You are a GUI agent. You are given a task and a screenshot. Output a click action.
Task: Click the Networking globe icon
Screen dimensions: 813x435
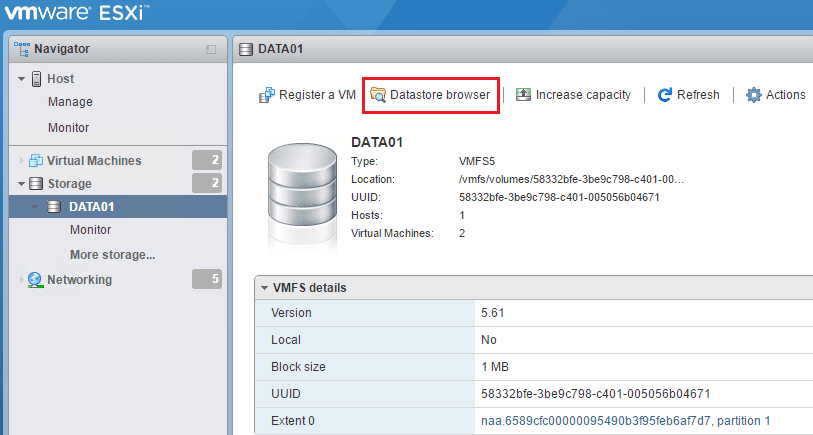(x=35, y=280)
